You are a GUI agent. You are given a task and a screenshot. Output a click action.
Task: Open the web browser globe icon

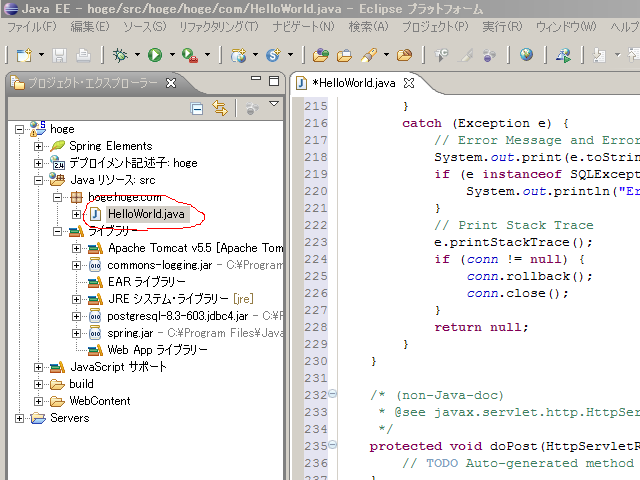point(526,55)
